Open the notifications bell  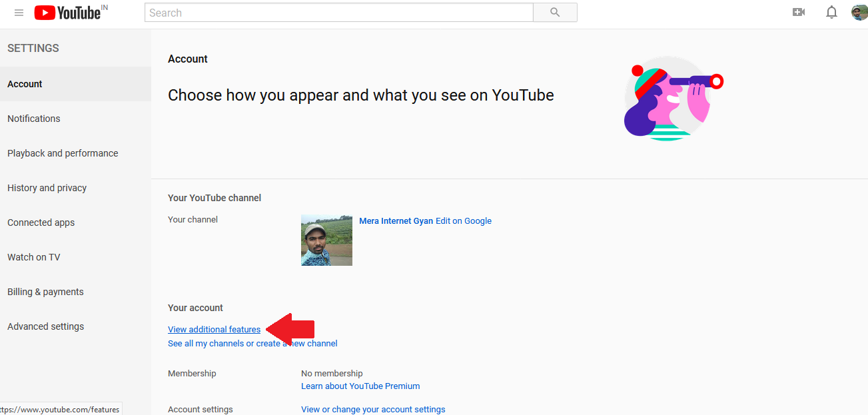pos(831,12)
